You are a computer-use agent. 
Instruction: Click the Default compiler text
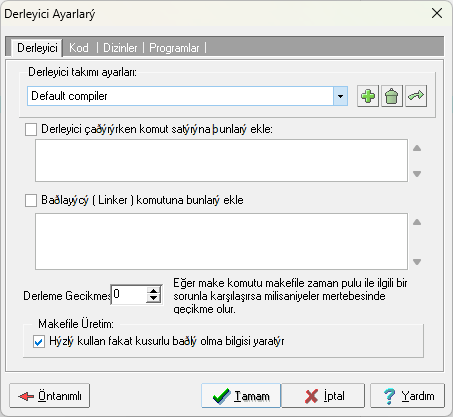tap(69, 96)
